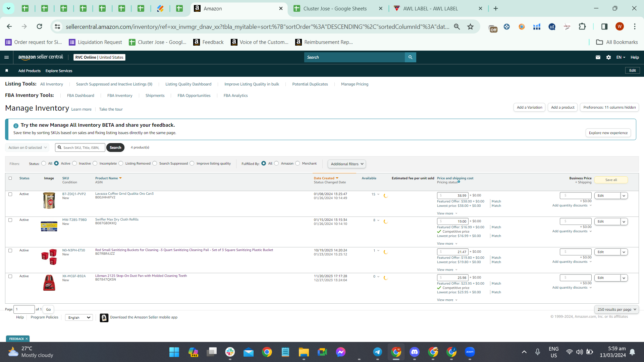The width and height of the screenshot is (644, 362).
Task: Click the Add a product button
Action: (x=562, y=107)
